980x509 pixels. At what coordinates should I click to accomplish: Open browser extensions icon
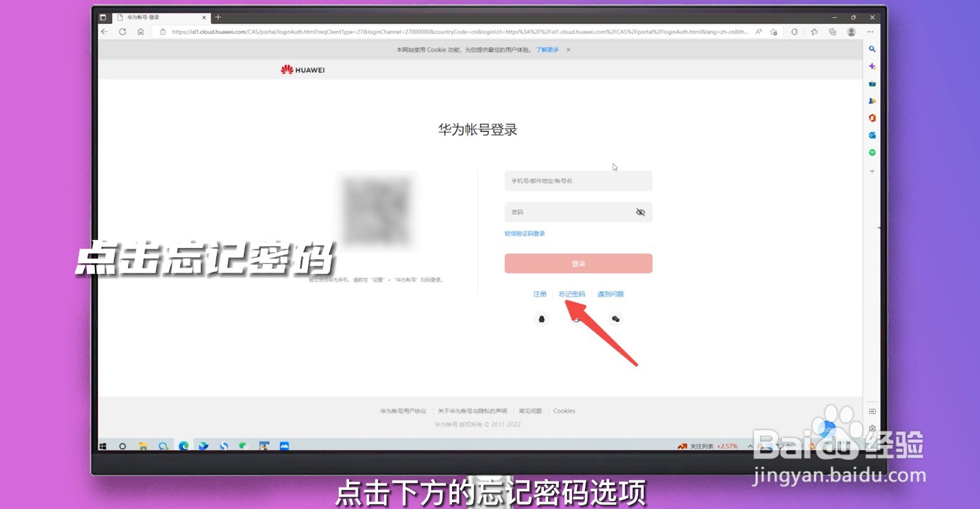pyautogui.click(x=794, y=32)
